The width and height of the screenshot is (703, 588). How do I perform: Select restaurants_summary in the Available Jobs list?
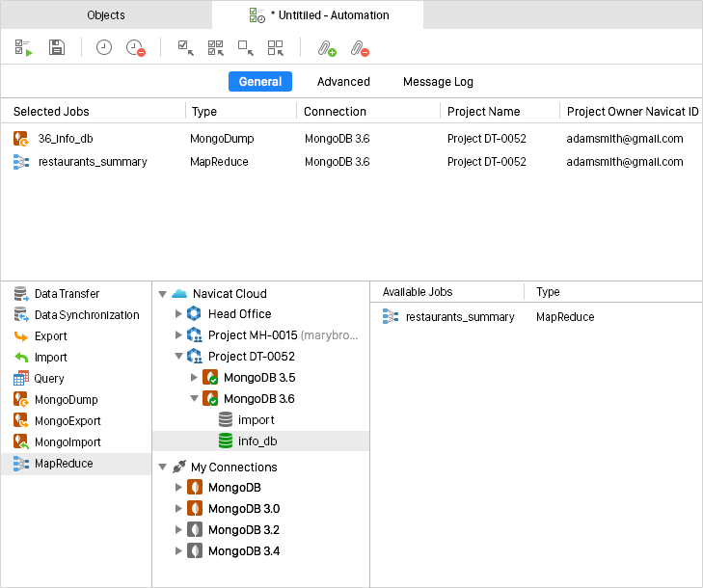460,317
